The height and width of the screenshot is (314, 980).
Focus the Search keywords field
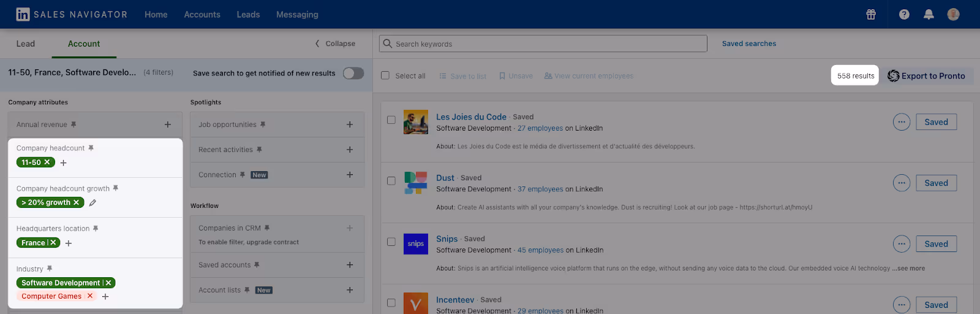click(543, 44)
